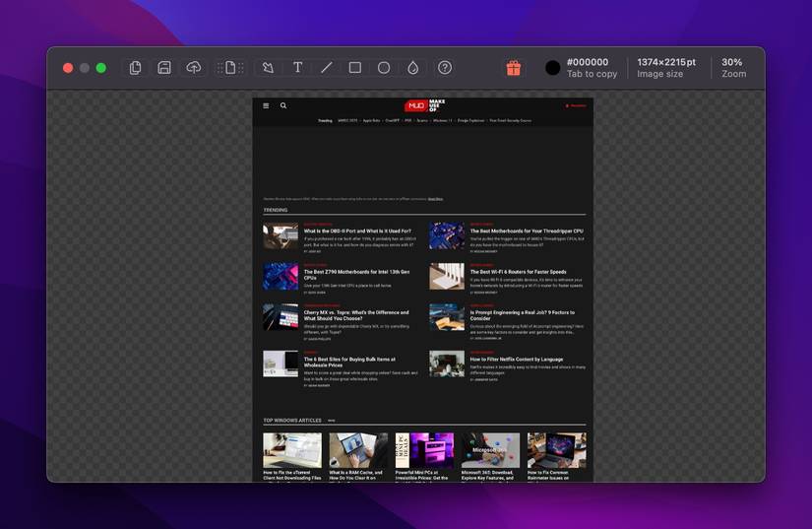
Task: Click the search magnifier in captured page
Action: click(283, 105)
